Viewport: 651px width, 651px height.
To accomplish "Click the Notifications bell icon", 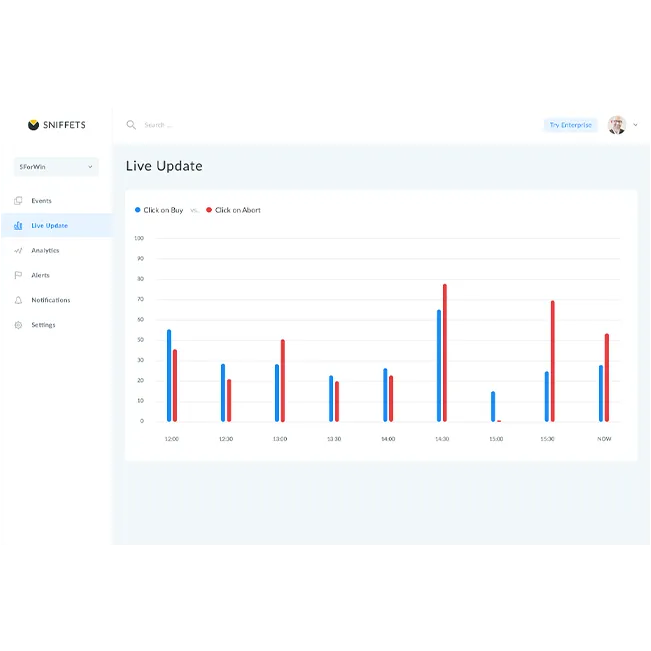I will (x=18, y=300).
